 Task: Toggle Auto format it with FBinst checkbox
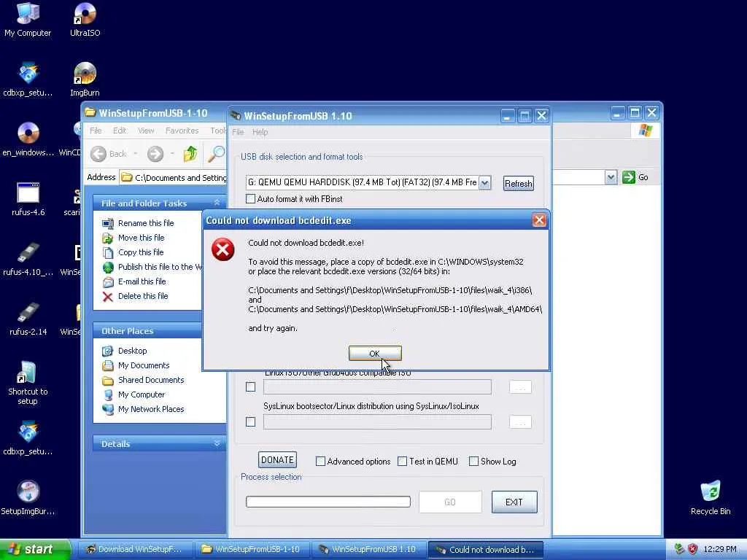pos(251,198)
